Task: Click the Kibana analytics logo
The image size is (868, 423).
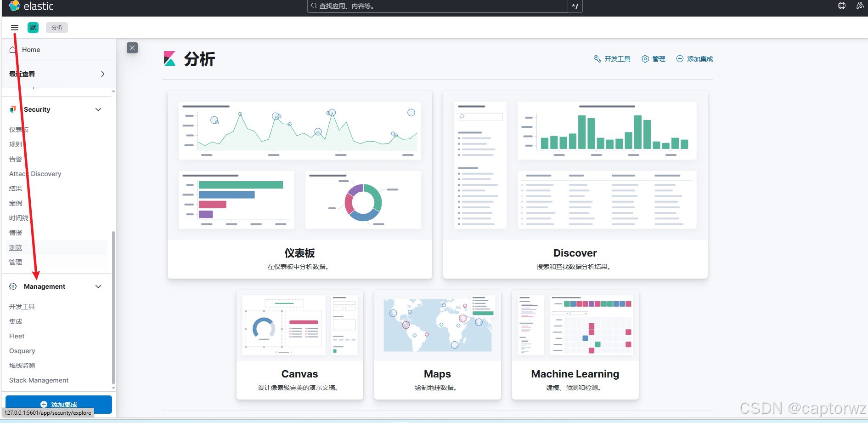Action: tap(169, 59)
